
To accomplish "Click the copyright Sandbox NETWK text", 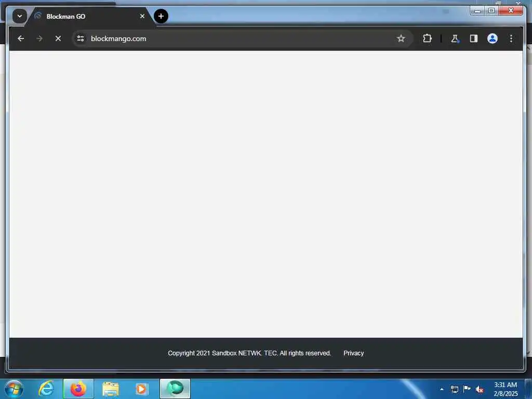I will [x=249, y=353].
